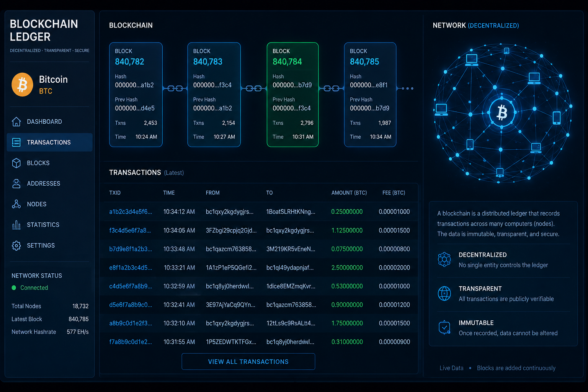Screen dimensions: 588x392
Task: Open transaction e8f1a2b3c4d5 link
Action: [131, 268]
